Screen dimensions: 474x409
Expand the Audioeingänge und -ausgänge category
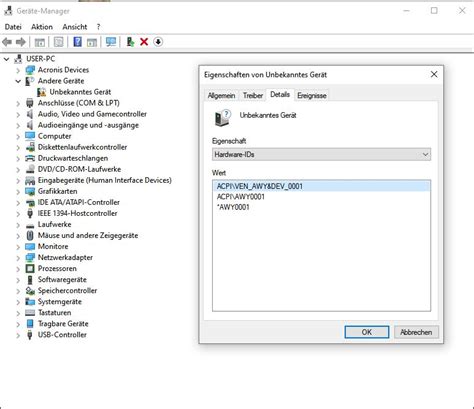pos(18,125)
